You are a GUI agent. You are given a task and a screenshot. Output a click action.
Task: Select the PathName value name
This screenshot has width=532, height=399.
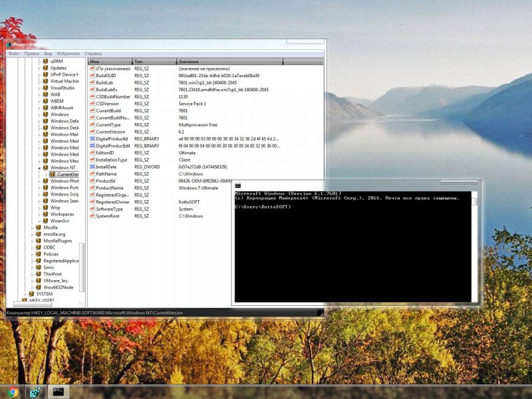[106, 174]
